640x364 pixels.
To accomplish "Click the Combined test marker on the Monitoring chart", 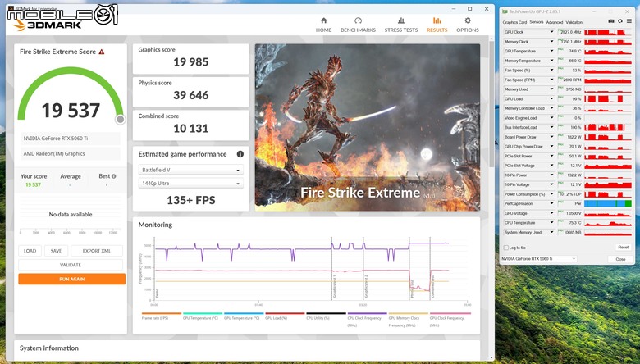I will [432, 288].
